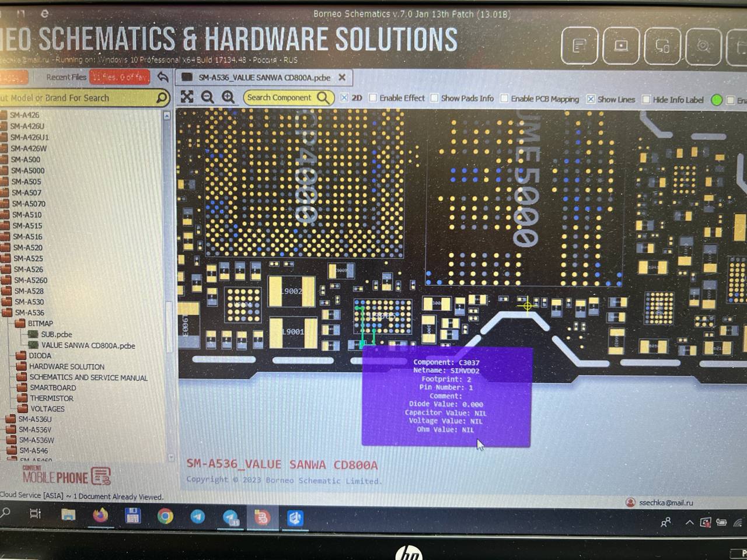Expand the HARDWARE SOLUTION folder

21,366
